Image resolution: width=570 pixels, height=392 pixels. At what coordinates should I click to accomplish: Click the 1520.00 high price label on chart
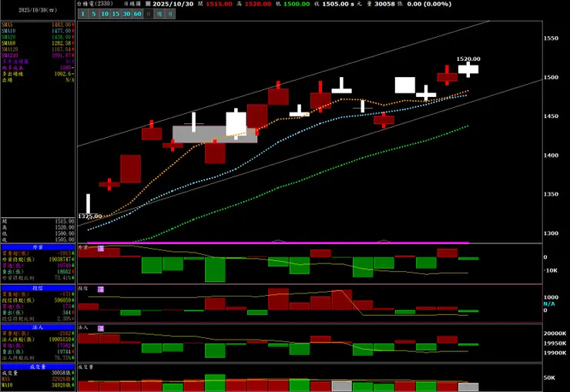pyautogui.click(x=468, y=59)
